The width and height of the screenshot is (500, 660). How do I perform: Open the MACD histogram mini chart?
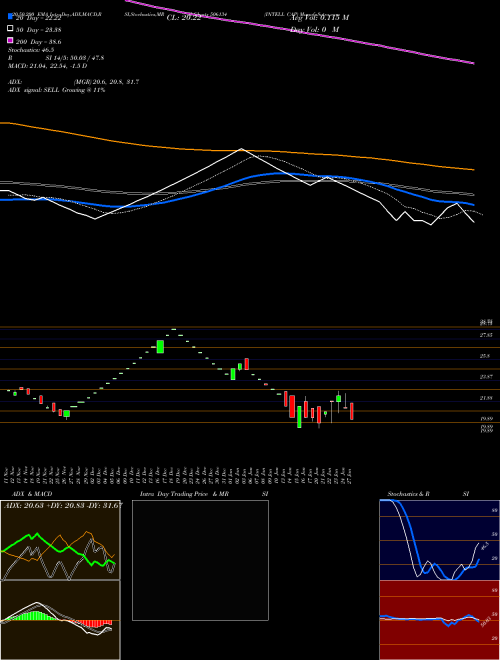click(x=60, y=620)
